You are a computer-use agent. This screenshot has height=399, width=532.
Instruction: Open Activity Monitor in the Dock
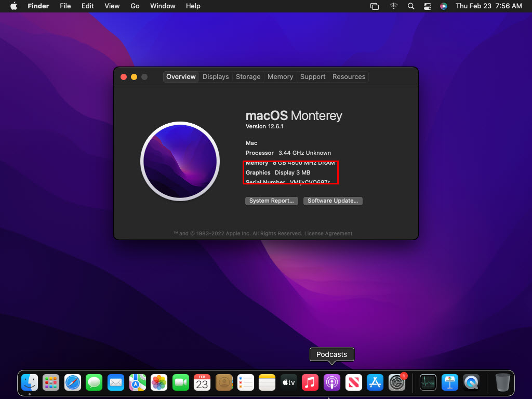coord(429,383)
